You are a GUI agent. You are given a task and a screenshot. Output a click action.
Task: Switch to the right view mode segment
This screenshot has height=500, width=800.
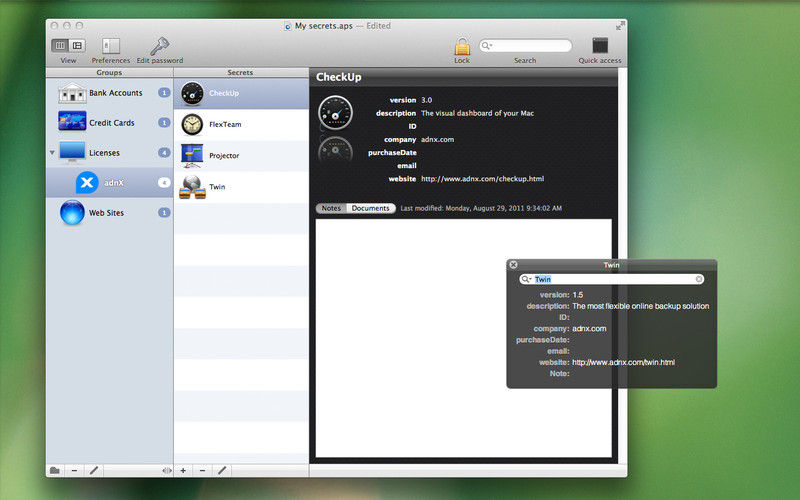pyautogui.click(x=77, y=46)
